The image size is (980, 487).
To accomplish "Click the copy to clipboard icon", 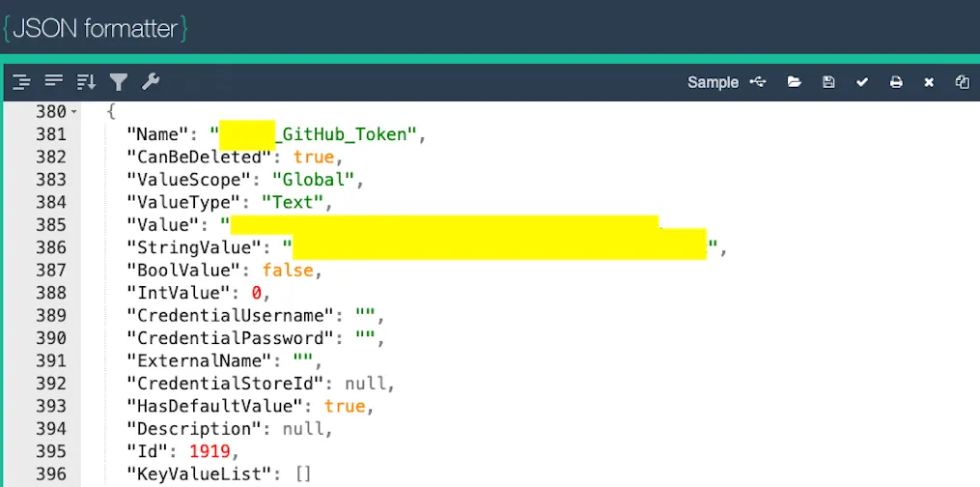I will coord(962,82).
